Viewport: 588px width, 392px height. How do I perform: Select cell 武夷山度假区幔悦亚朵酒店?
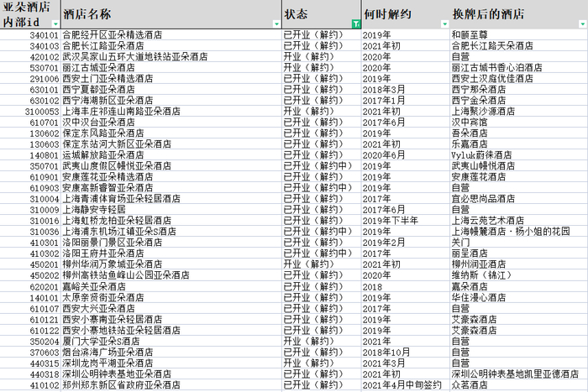click(171, 165)
